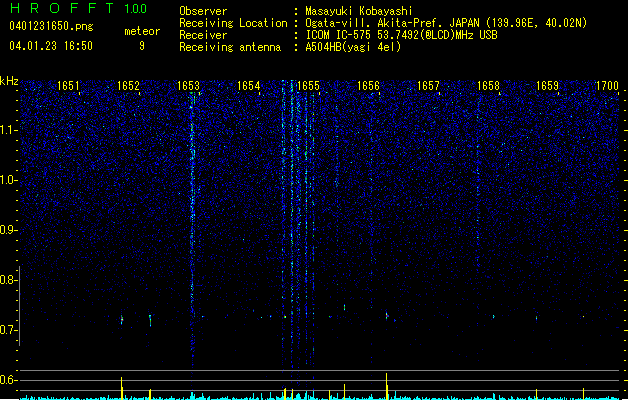Click the Receiver value ICOM IC-575

coord(339,35)
